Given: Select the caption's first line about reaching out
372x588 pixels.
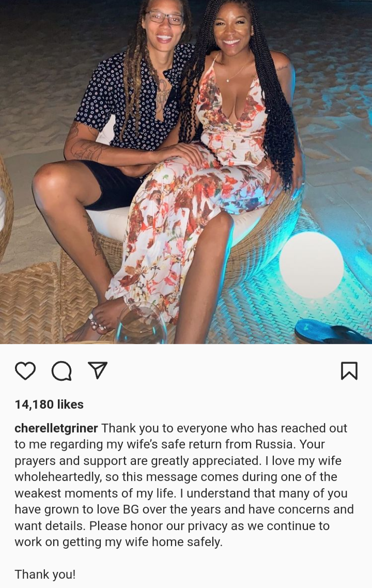Looking at the screenshot, I should [x=224, y=428].
